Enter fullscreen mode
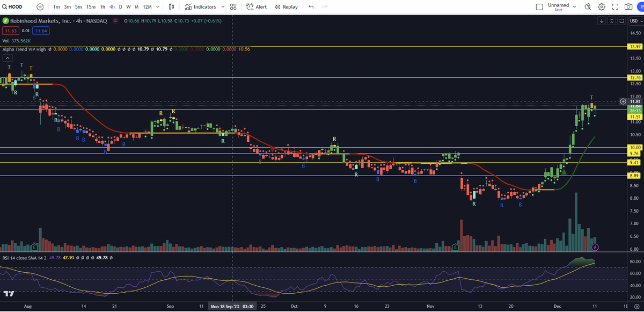This screenshot has width=644, height=312. click(615, 7)
